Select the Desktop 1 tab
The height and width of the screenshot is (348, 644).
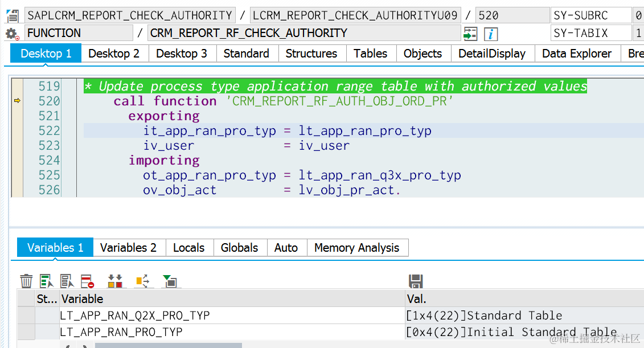click(46, 54)
